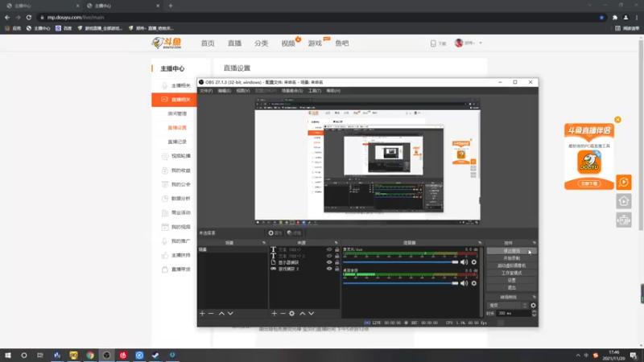
Task: Pop out the 控件 dock panel
Action: pyautogui.click(x=534, y=243)
